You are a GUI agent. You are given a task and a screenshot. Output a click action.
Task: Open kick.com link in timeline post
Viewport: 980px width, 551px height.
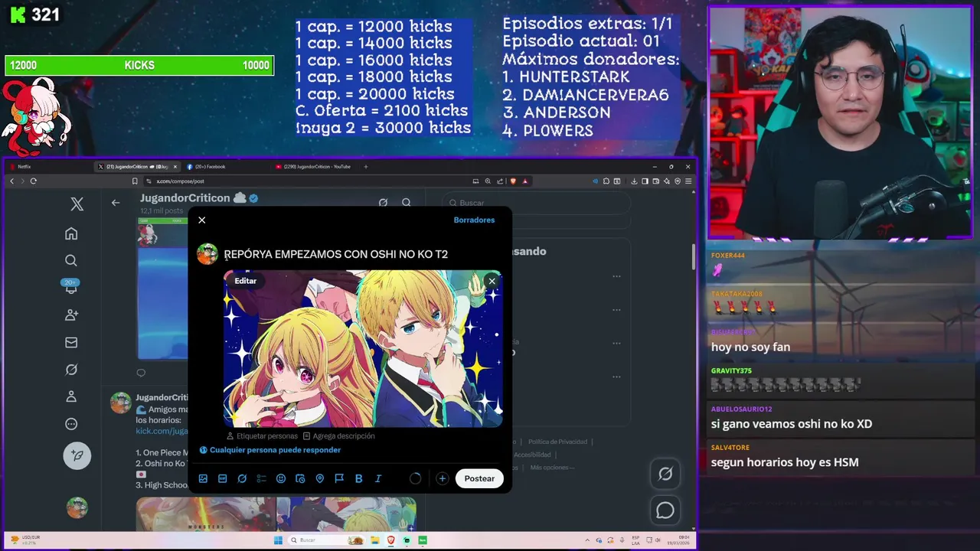coord(162,431)
